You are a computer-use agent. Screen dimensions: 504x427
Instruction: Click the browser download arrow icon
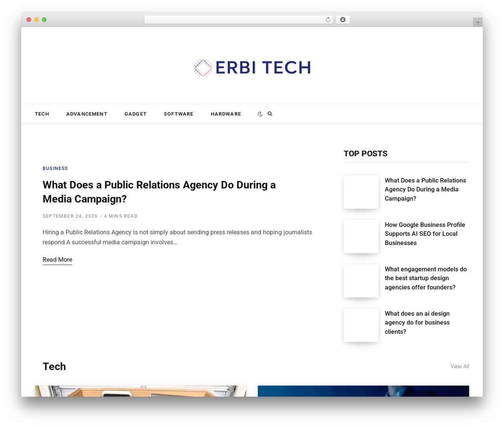tap(343, 20)
